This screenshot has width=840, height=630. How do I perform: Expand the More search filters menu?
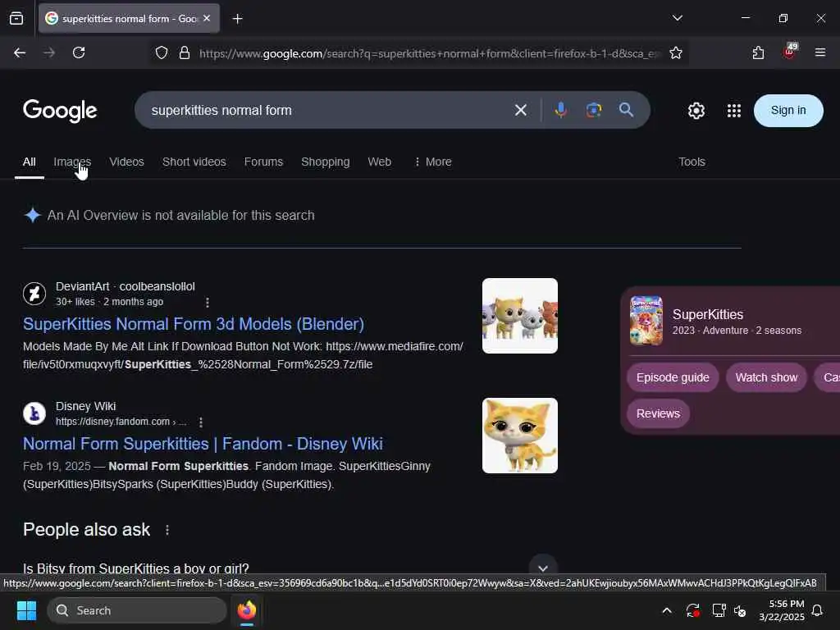click(433, 162)
